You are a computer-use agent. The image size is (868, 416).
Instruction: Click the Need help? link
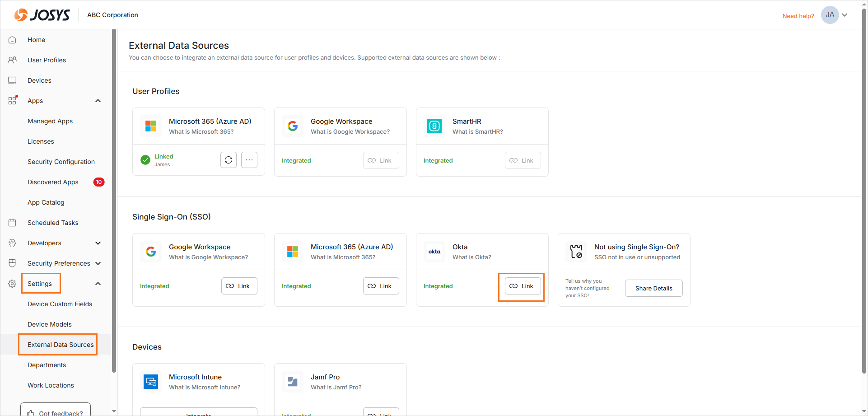click(x=798, y=16)
